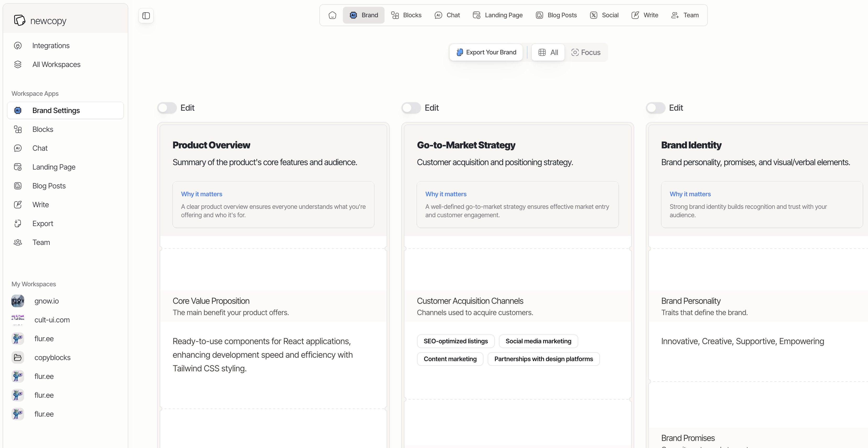Viewport: 868px width, 448px height.
Task: Open Social tab with X icon
Action: [604, 15]
